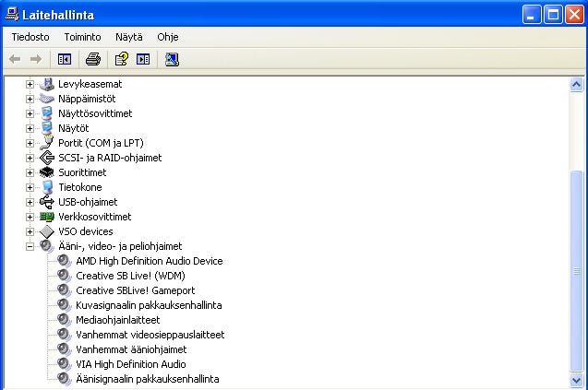Expand the SCSI- ja RAID-ohjaimet node
588x390 pixels.
[30, 158]
